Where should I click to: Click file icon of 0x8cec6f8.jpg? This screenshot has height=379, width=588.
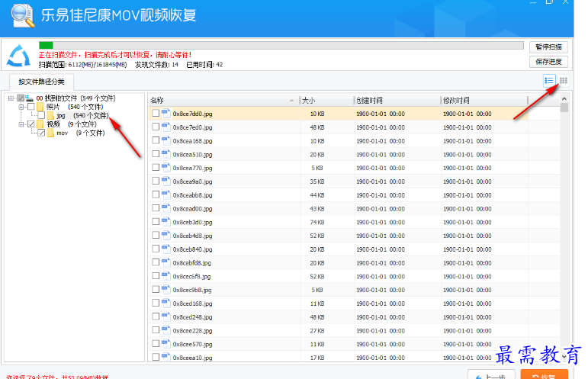click(x=165, y=276)
